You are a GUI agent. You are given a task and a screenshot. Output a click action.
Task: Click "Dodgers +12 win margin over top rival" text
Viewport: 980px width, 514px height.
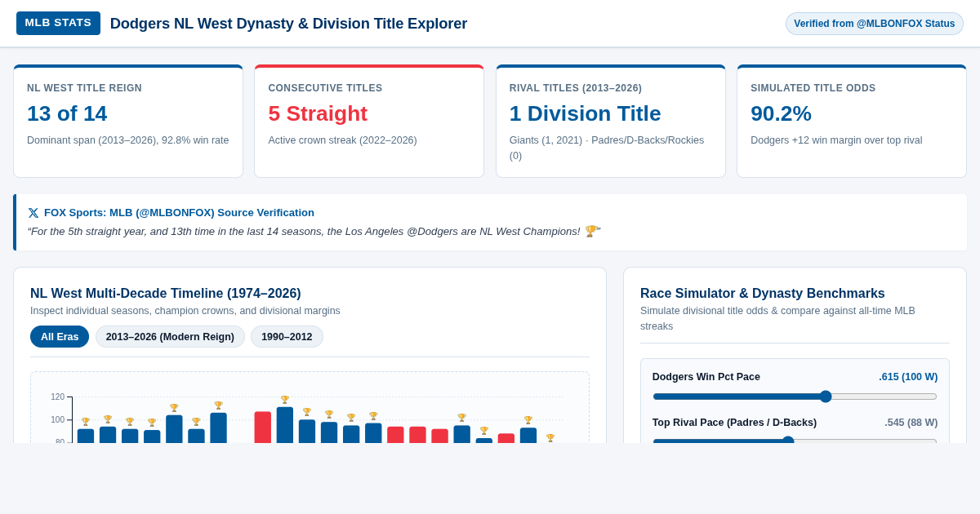[x=836, y=140]
